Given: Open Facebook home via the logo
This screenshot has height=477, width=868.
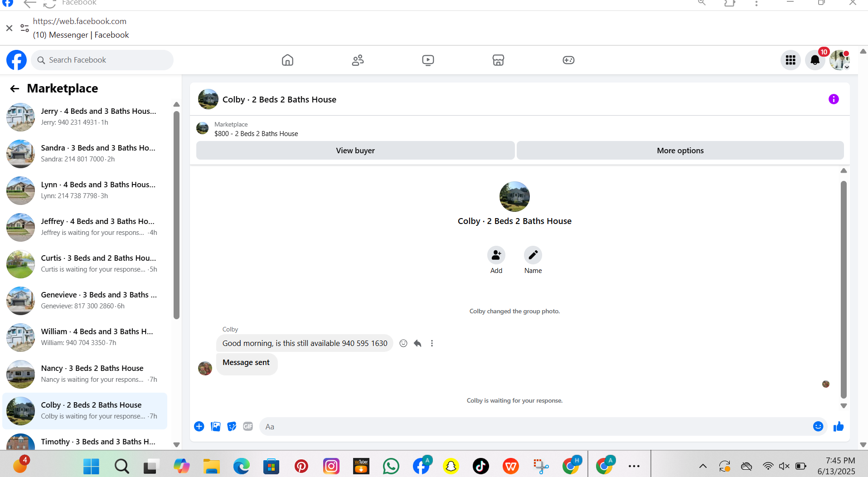Looking at the screenshot, I should 16,60.
